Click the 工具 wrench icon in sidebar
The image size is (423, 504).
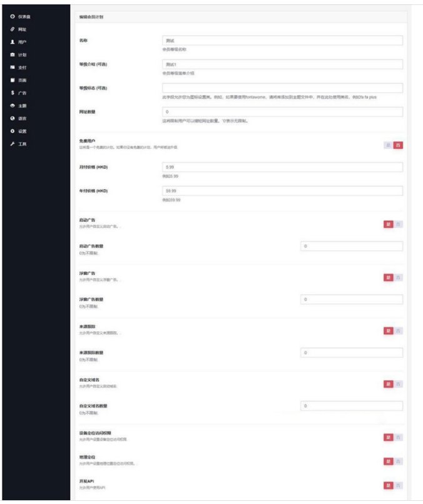[13, 144]
